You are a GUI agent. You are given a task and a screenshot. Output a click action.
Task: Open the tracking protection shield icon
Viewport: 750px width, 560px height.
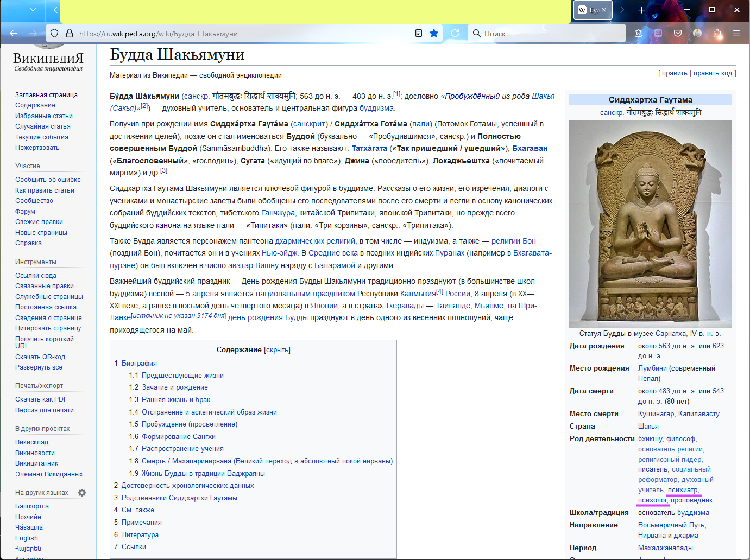54,33
